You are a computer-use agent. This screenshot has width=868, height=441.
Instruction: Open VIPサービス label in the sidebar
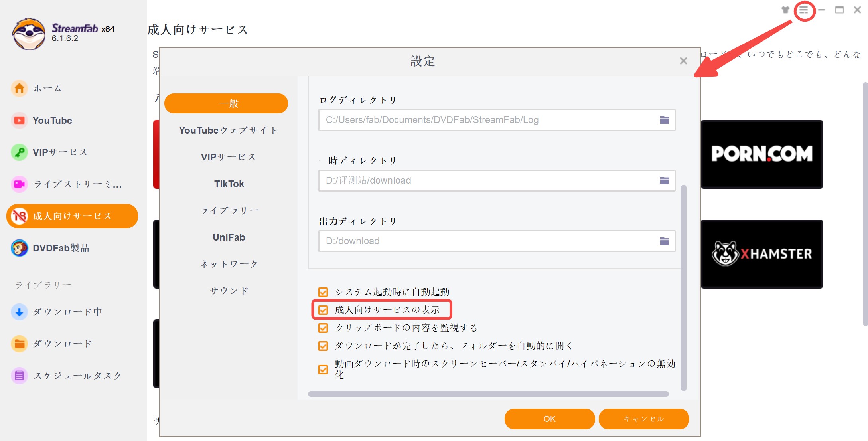tap(60, 152)
